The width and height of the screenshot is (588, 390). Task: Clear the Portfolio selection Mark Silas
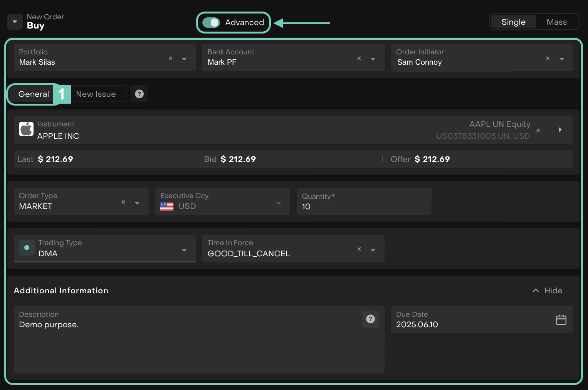(x=170, y=59)
